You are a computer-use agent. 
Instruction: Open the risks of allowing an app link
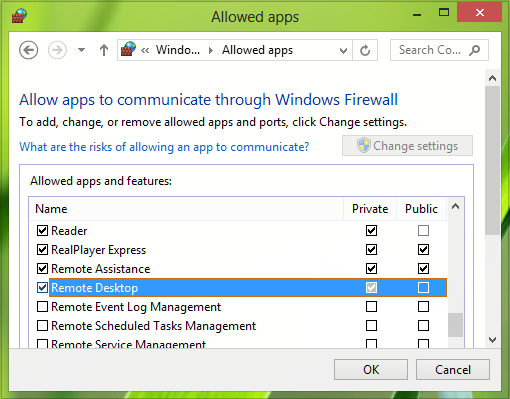[164, 147]
